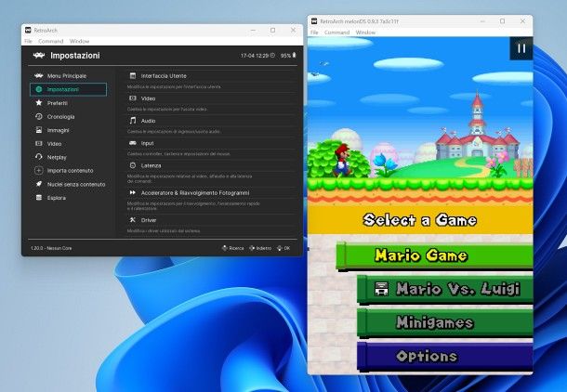
Task: Click battery icon next to 95%
Action: [x=294, y=55]
